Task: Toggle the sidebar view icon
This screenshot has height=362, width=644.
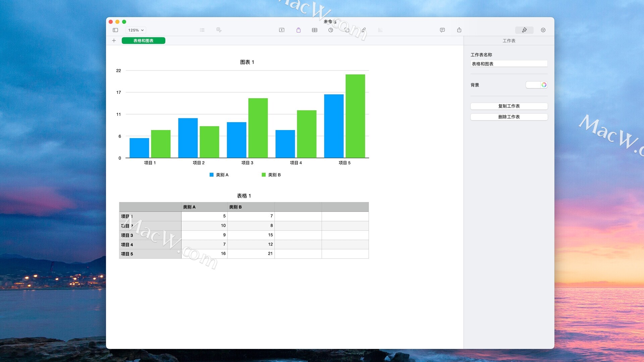Action: tap(115, 30)
